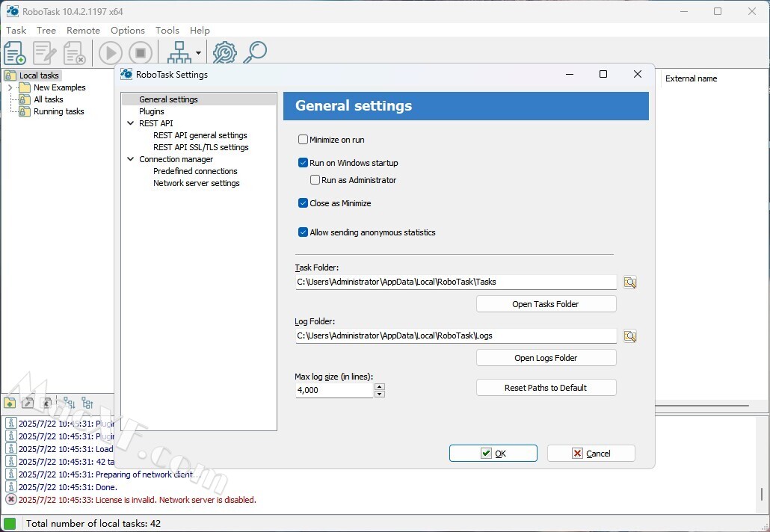The image size is (770, 532).
Task: Uncheck Run on Windows startup
Action: pyautogui.click(x=303, y=163)
